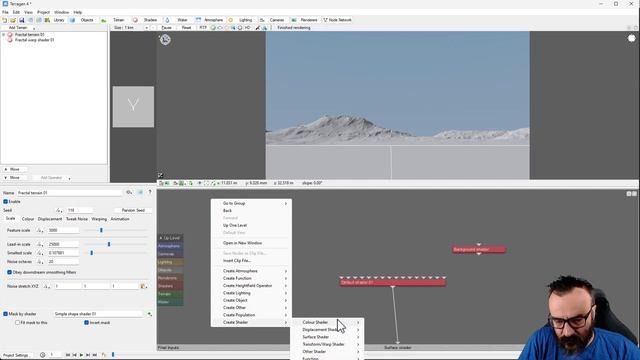Click the Feature scale slider handle
Viewport: 640px width, 360px height.
pyautogui.click(x=101, y=230)
